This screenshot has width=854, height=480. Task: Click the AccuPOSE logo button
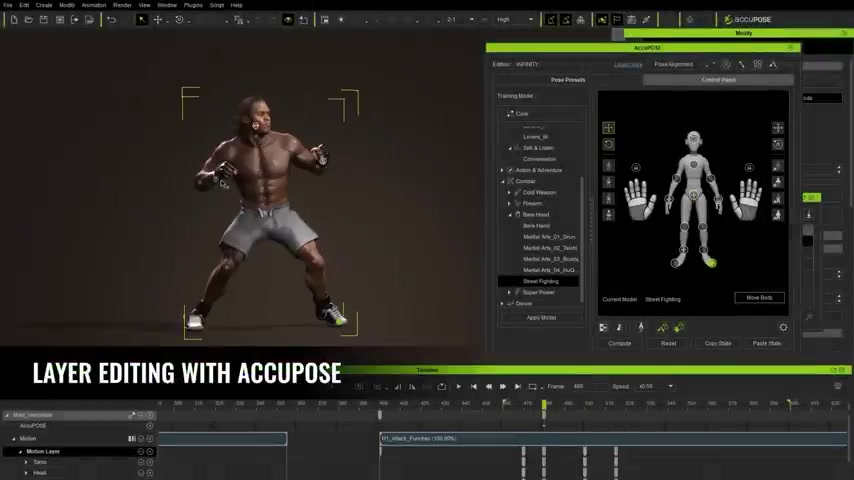click(747, 20)
